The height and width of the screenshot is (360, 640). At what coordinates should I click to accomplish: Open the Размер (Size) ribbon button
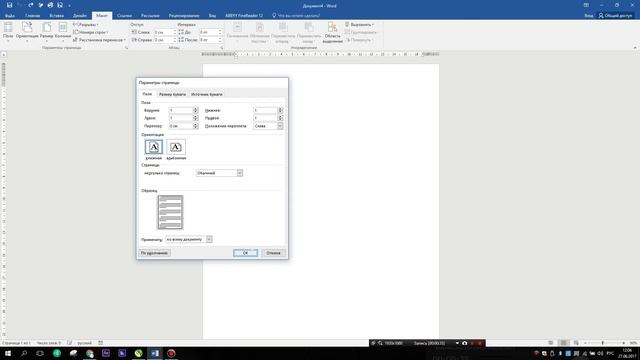[x=47, y=31]
